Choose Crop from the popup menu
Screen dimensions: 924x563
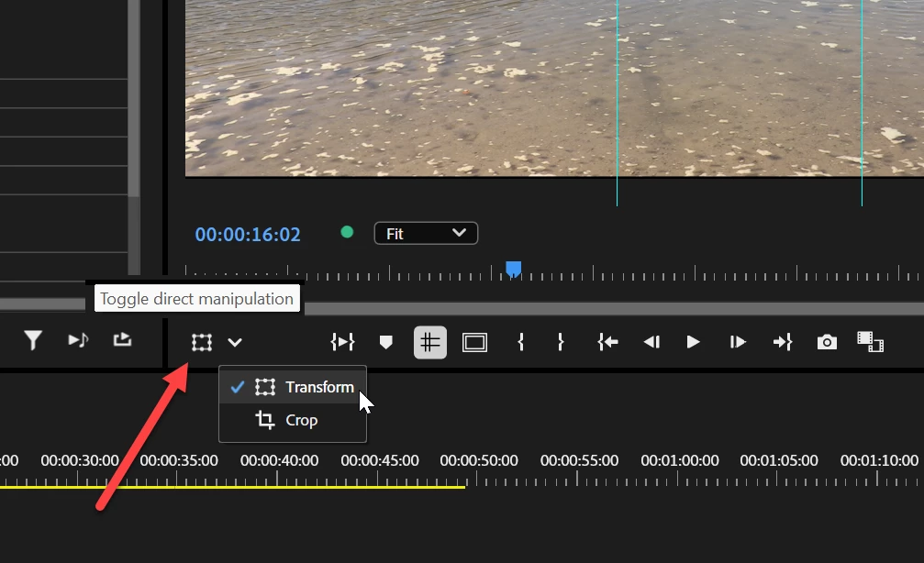click(x=293, y=420)
